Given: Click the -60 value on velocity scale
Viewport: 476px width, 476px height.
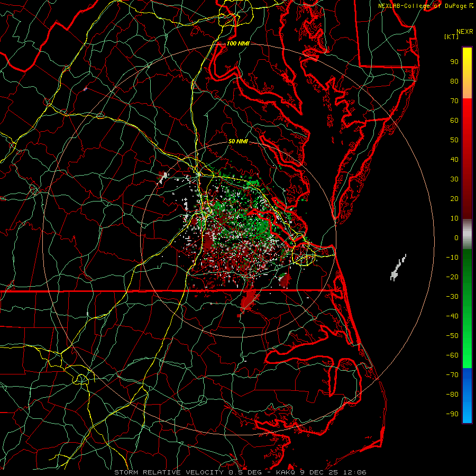Looking at the screenshot, I should click(452, 355).
